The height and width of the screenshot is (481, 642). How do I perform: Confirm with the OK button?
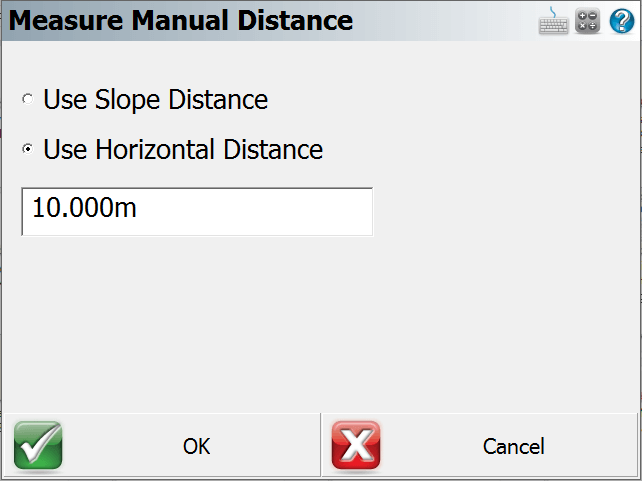point(161,445)
